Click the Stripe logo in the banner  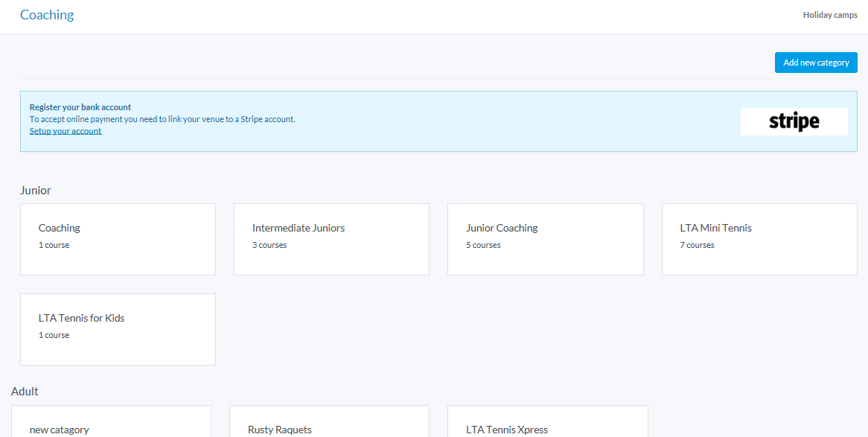point(794,121)
